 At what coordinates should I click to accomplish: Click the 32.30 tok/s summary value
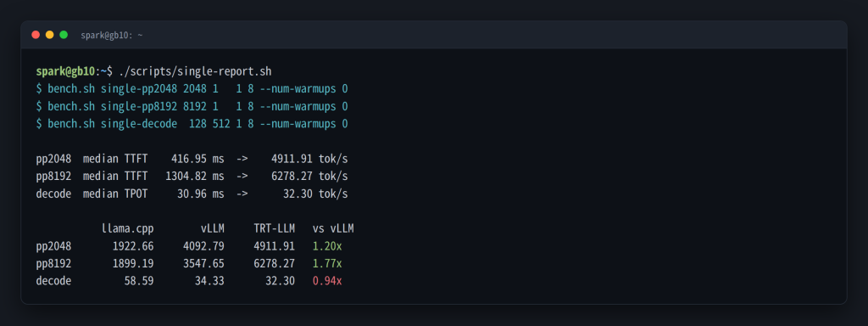315,194
